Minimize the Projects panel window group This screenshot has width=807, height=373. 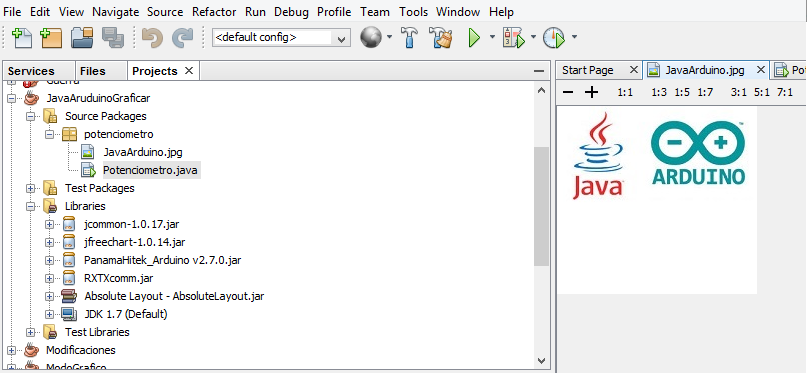[x=538, y=71]
